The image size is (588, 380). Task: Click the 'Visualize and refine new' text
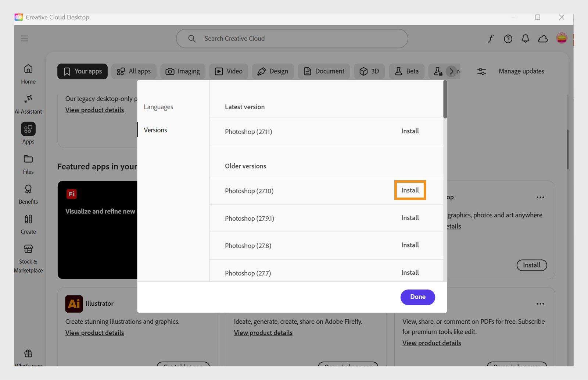(100, 212)
